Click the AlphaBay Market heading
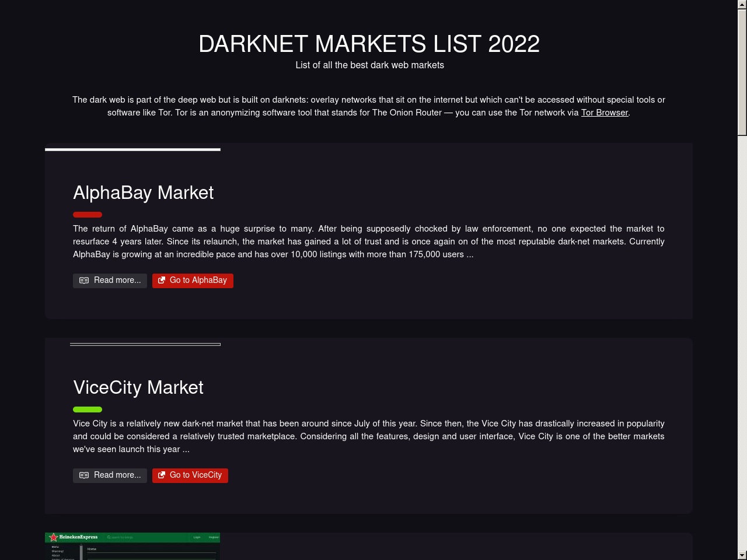The width and height of the screenshot is (747, 560). coord(143,192)
